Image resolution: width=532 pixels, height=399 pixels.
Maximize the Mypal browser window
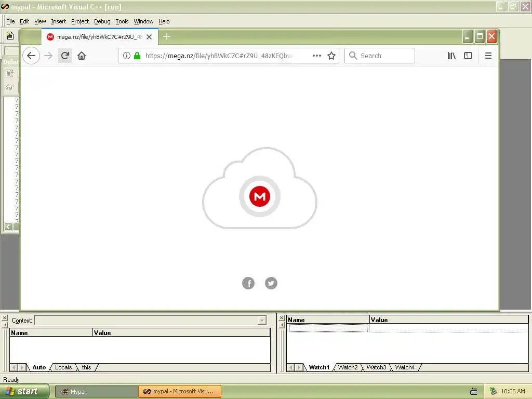480,36
